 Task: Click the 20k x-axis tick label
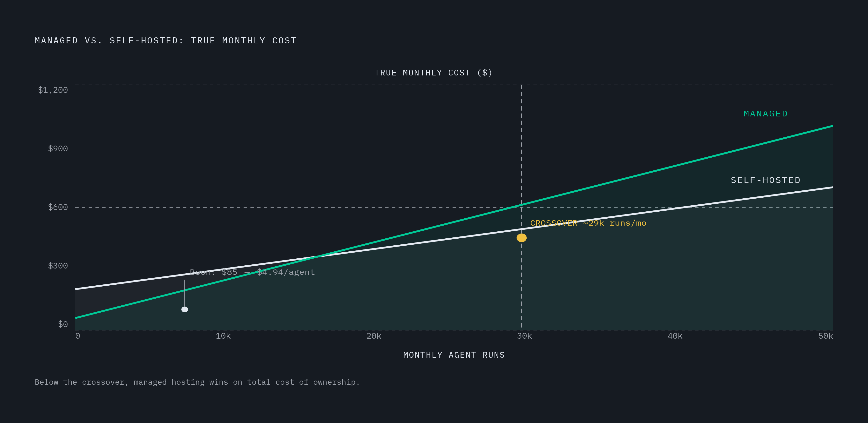point(374,336)
